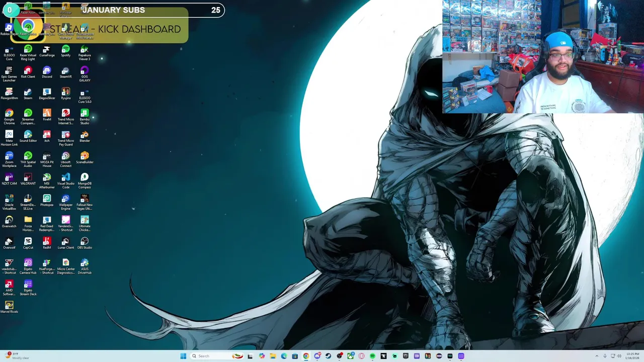The width and height of the screenshot is (644, 362).
Task: Select the Ryujinx desktop shortcut
Action: click(65, 94)
